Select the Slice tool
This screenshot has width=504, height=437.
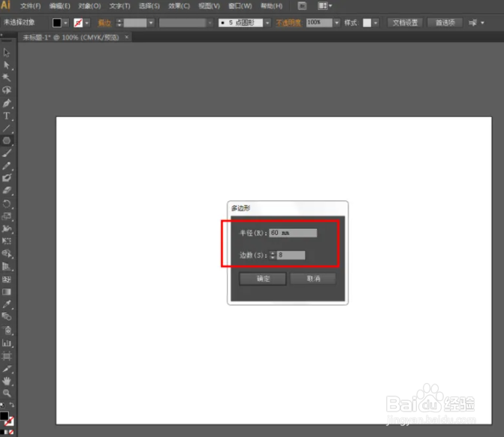(x=7, y=369)
